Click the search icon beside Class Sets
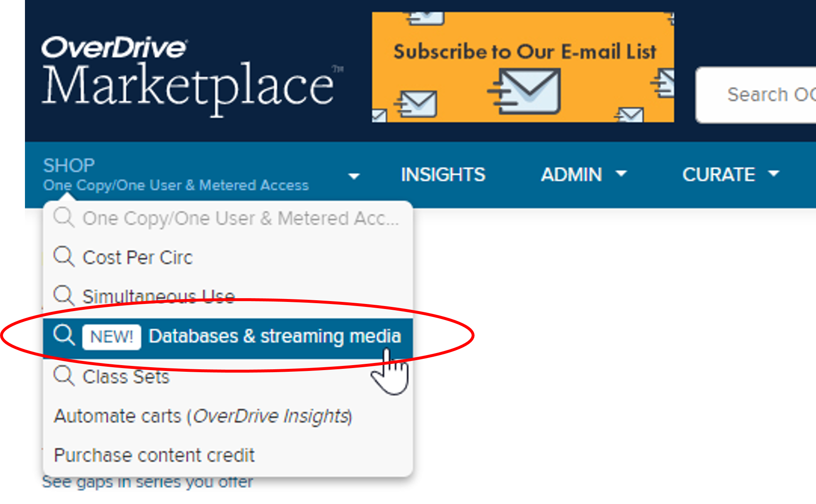The height and width of the screenshot is (504, 816). click(x=64, y=376)
